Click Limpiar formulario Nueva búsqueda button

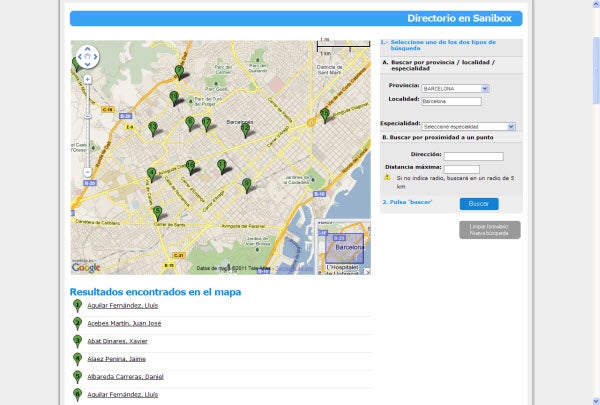(x=490, y=230)
